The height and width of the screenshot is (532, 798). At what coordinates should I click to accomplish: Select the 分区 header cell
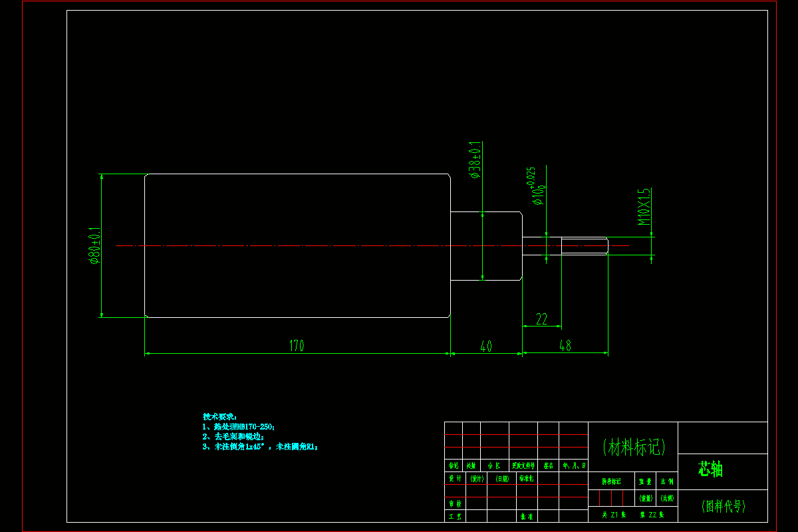(495, 466)
